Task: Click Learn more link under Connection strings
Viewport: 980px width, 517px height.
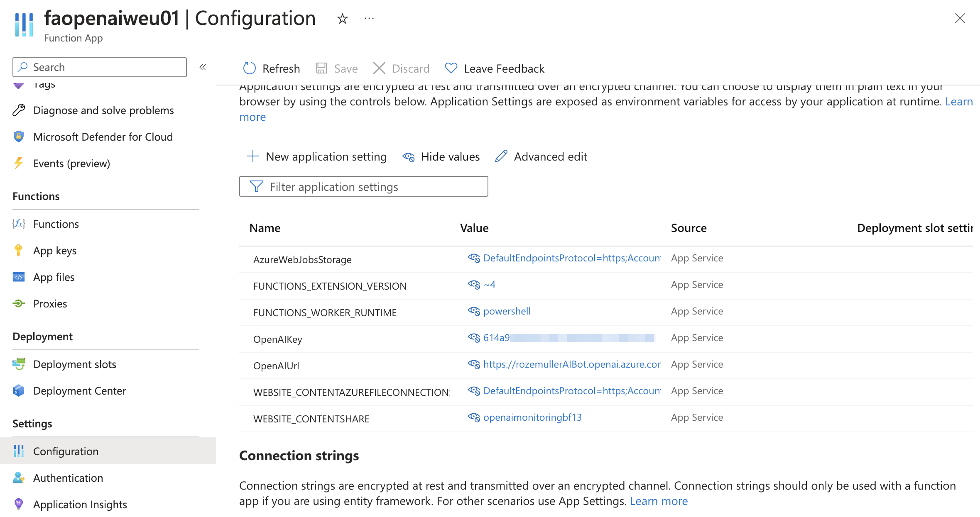Action: (x=659, y=501)
